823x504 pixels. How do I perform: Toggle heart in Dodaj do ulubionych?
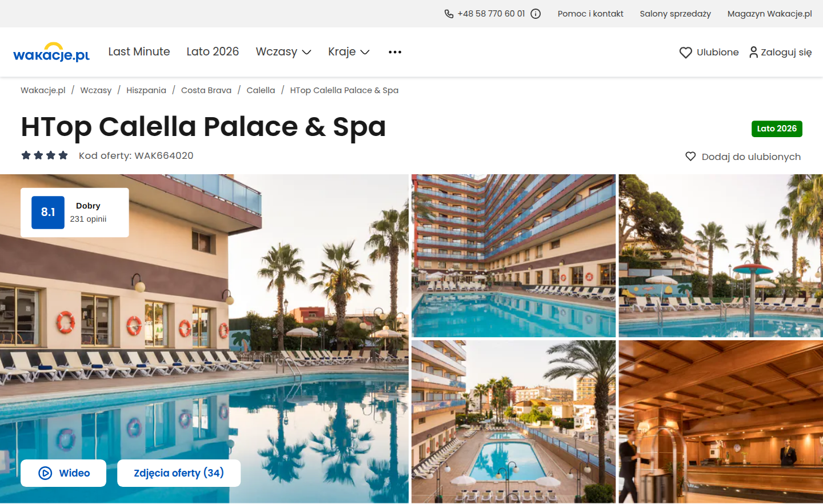tap(690, 157)
